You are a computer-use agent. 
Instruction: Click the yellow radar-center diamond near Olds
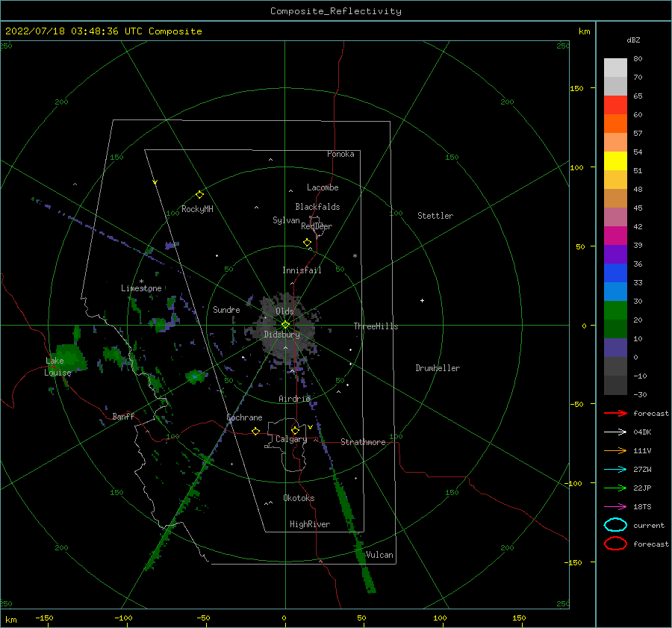(285, 325)
